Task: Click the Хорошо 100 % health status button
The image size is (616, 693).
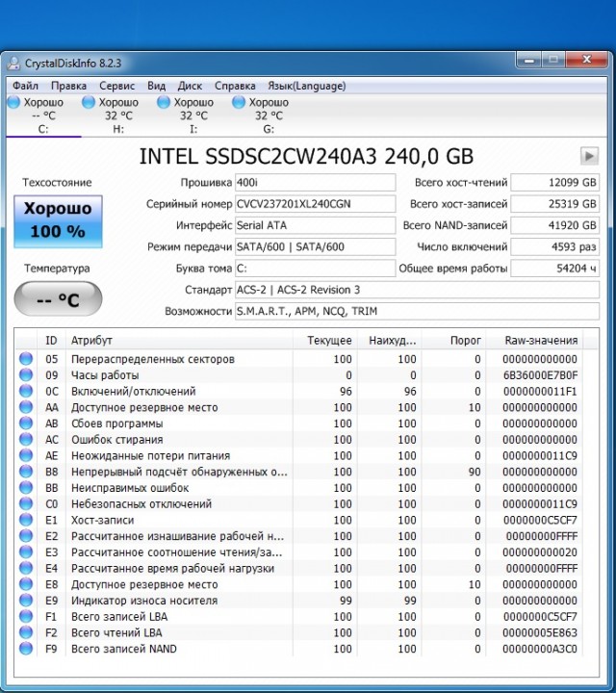Action: (58, 221)
